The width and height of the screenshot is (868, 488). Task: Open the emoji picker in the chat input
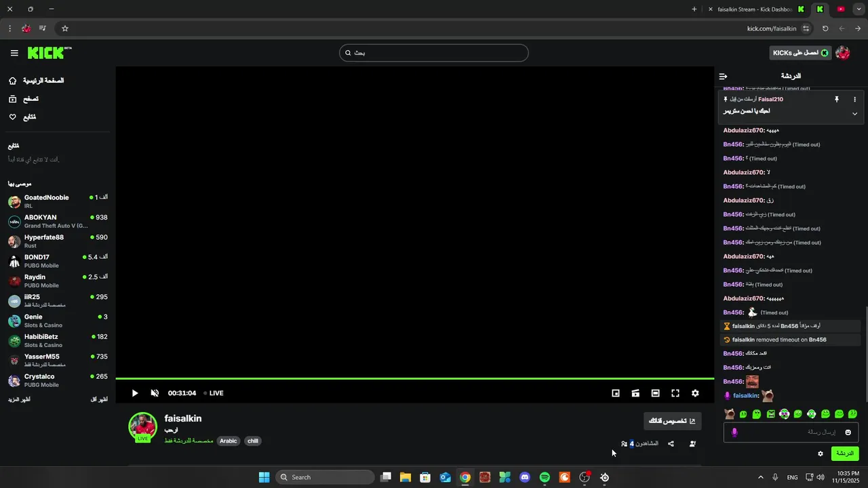click(848, 432)
